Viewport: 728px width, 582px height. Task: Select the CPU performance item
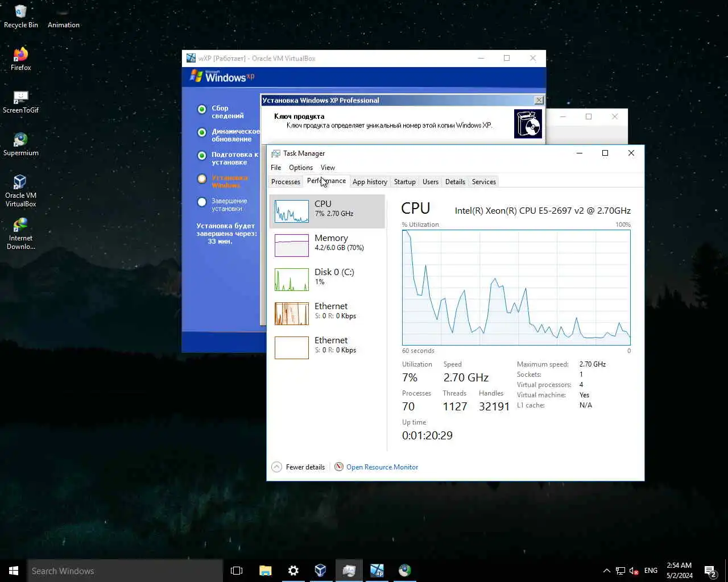pyautogui.click(x=327, y=211)
